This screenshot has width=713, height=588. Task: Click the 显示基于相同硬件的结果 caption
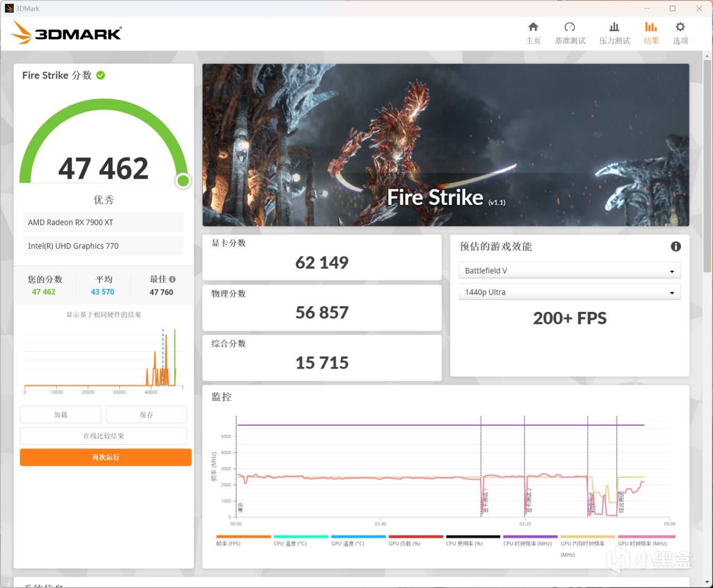pos(104,315)
